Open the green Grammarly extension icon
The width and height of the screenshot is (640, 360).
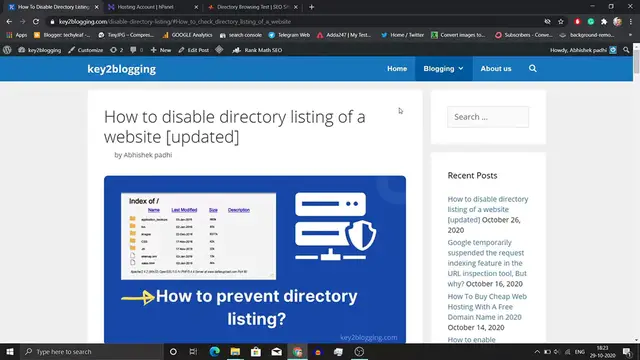(591, 22)
